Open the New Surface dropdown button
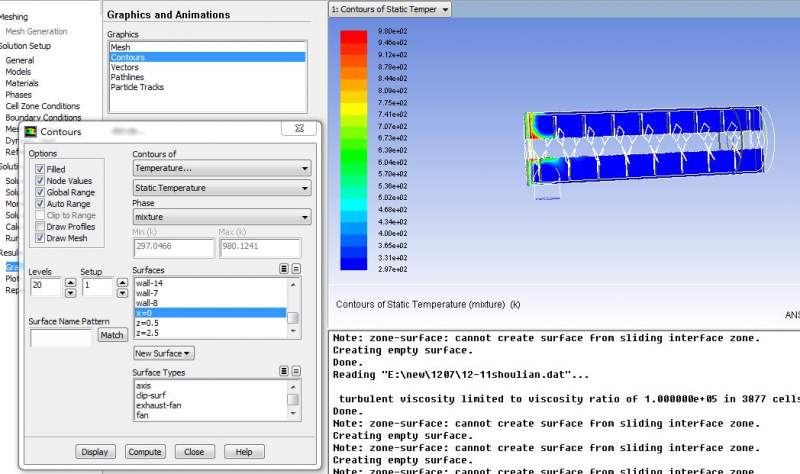The width and height of the screenshot is (800, 474). 164,353
